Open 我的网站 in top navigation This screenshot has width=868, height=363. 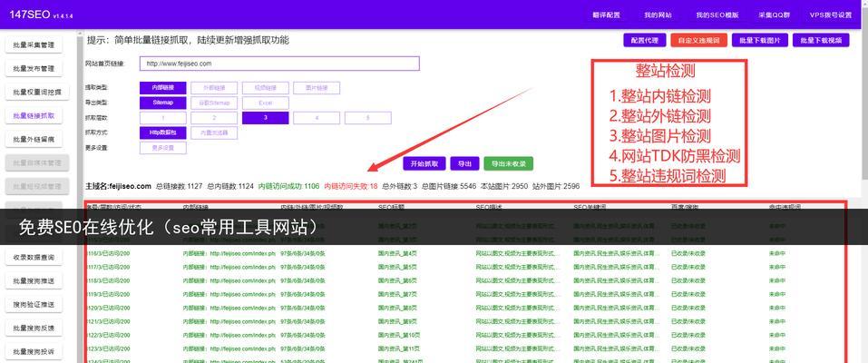(658, 15)
